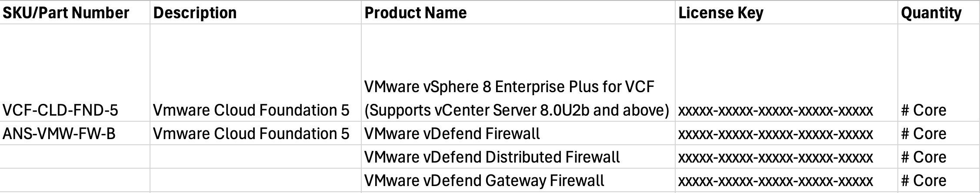980x193 pixels.
Task: Select the SKU/Part Number header cell
Action: coord(66,13)
